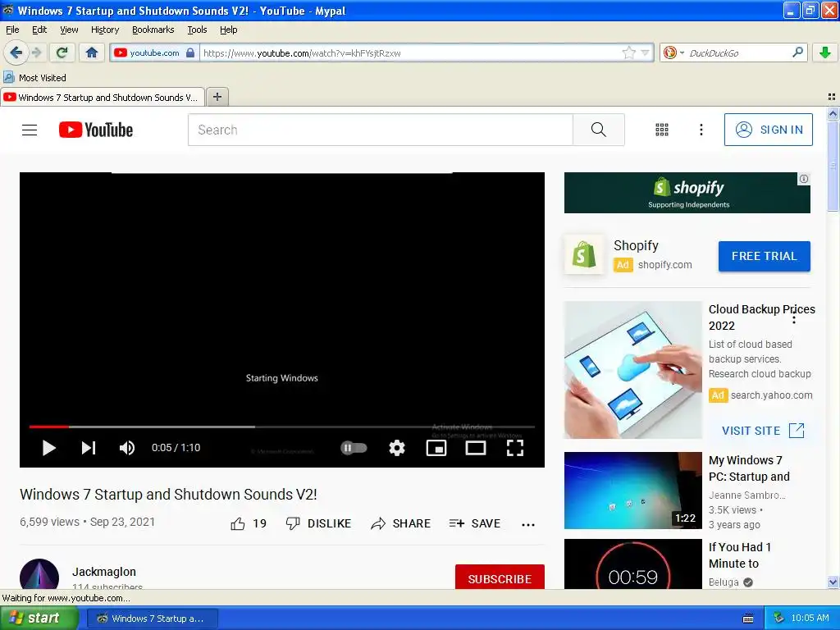Screen dimensions: 840x630
Task: Click the browser Forward arrow button
Action: tap(36, 52)
